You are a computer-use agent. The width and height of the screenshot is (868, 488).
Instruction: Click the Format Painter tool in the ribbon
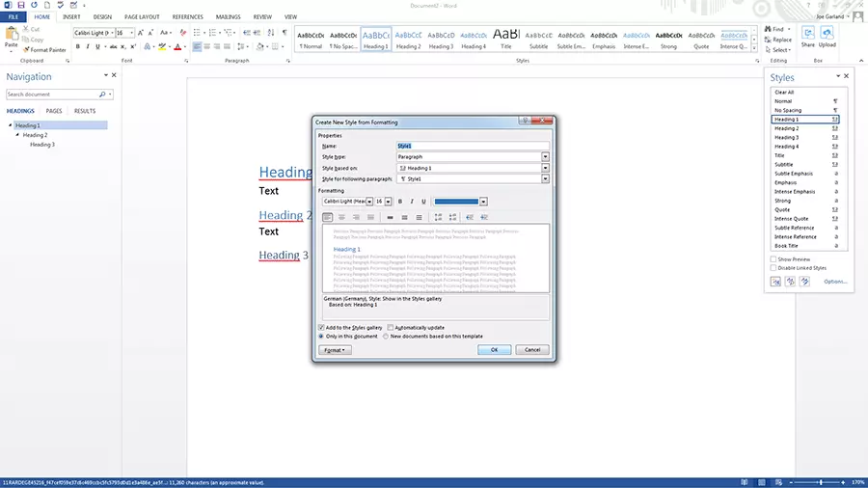coord(44,50)
